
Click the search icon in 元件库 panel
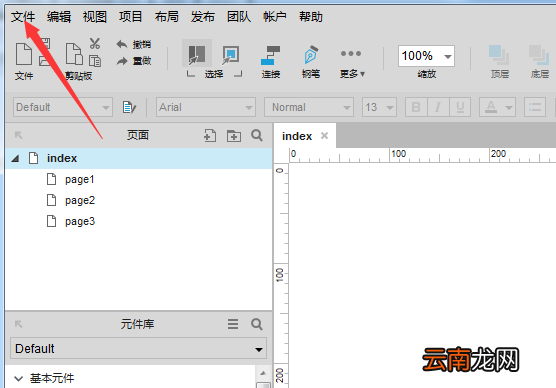(x=257, y=324)
